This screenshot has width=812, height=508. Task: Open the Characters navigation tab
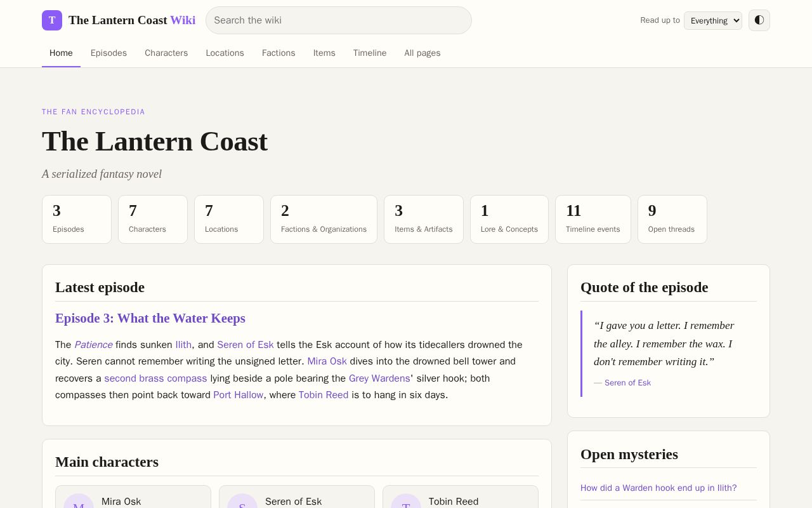(x=166, y=53)
